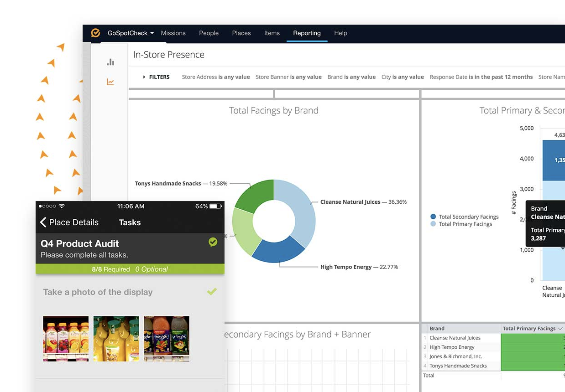Select the Jones & Richmond, Inc. table row
Viewport: 565px width, 392px height.
[493, 356]
